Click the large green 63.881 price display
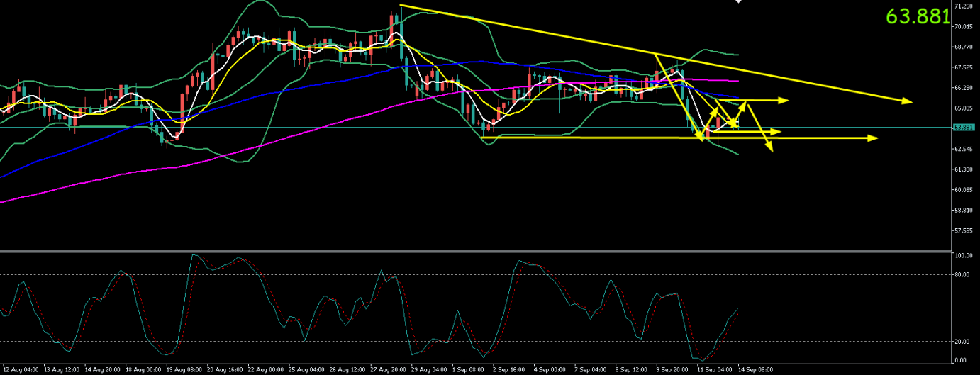The width and height of the screenshot is (980, 375). click(918, 16)
